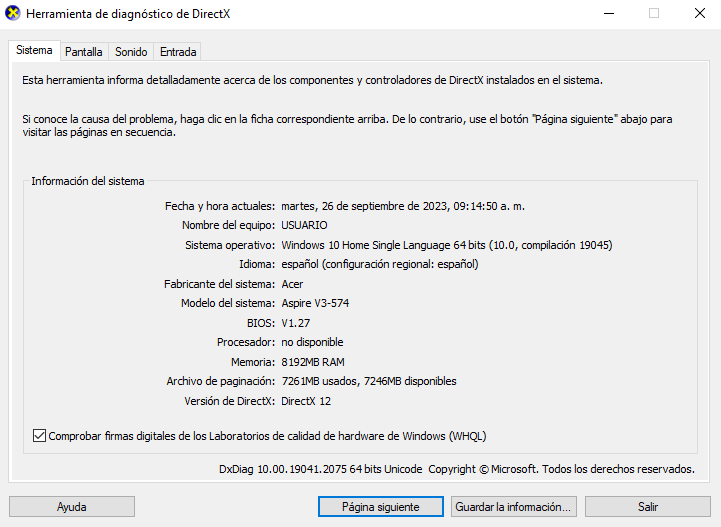Click the processor value no disponible
Viewport: 721px width, 527px height.
pyautogui.click(x=312, y=342)
